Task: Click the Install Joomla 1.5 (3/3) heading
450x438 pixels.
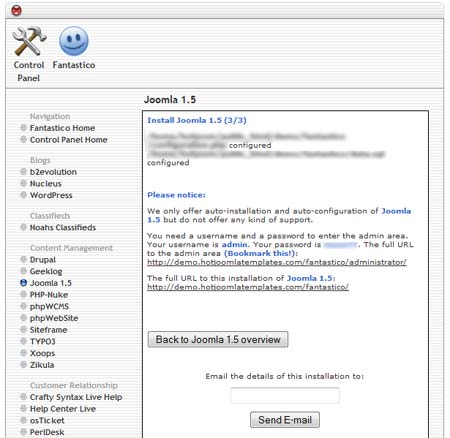Action: pyautogui.click(x=197, y=120)
